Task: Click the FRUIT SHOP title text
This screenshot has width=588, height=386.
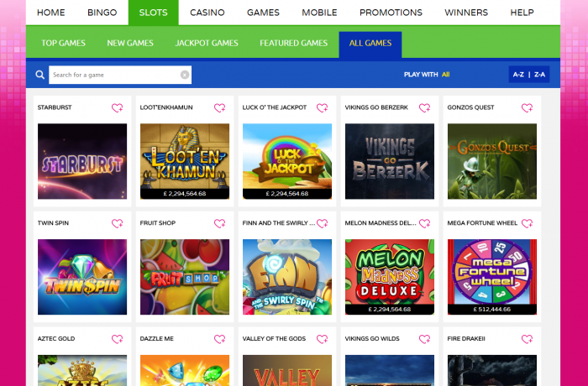Action: pyautogui.click(x=158, y=223)
